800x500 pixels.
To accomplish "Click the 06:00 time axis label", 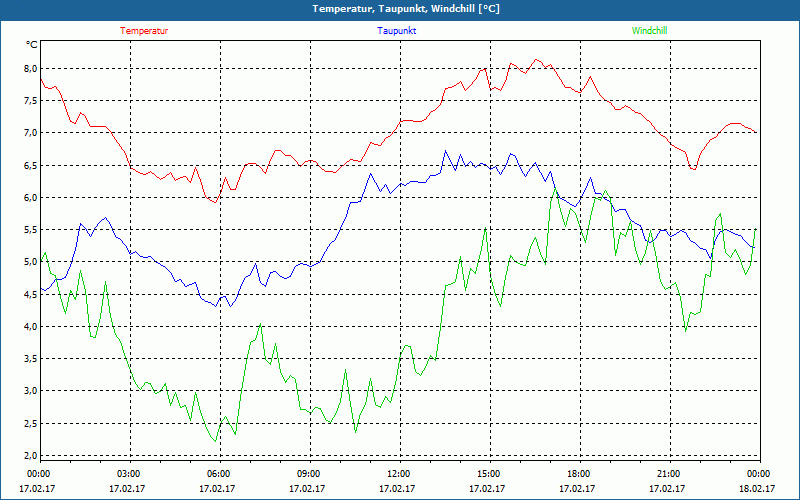I will (217, 474).
